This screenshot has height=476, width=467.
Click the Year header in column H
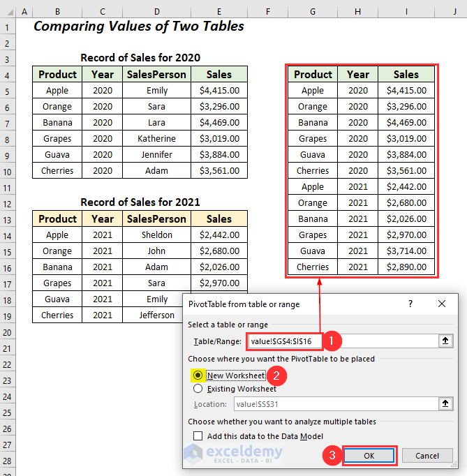[358, 74]
